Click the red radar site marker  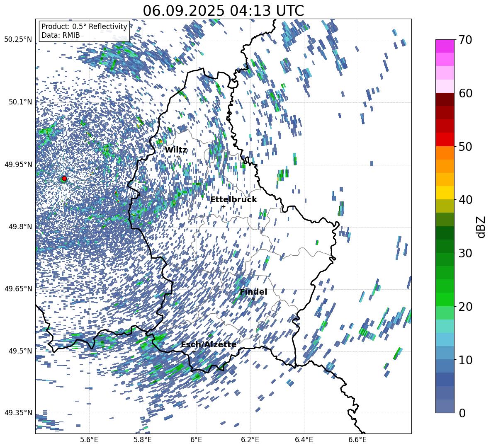tap(64, 179)
